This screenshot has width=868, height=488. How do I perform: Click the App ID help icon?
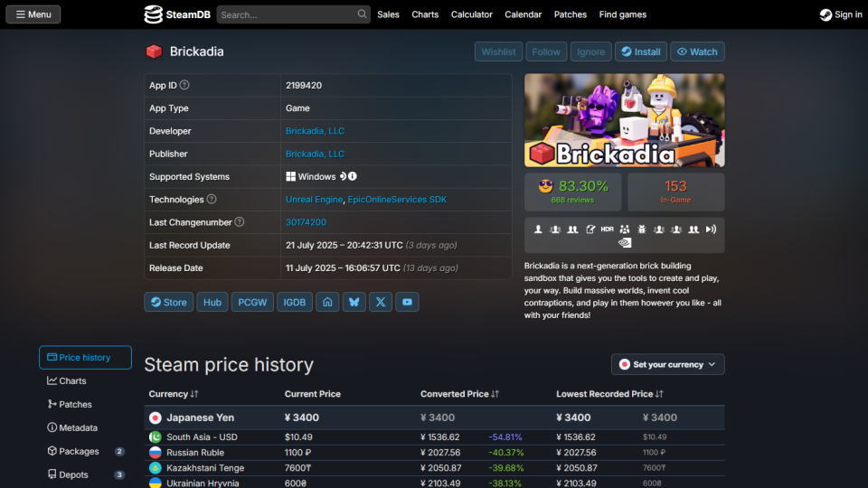click(184, 85)
